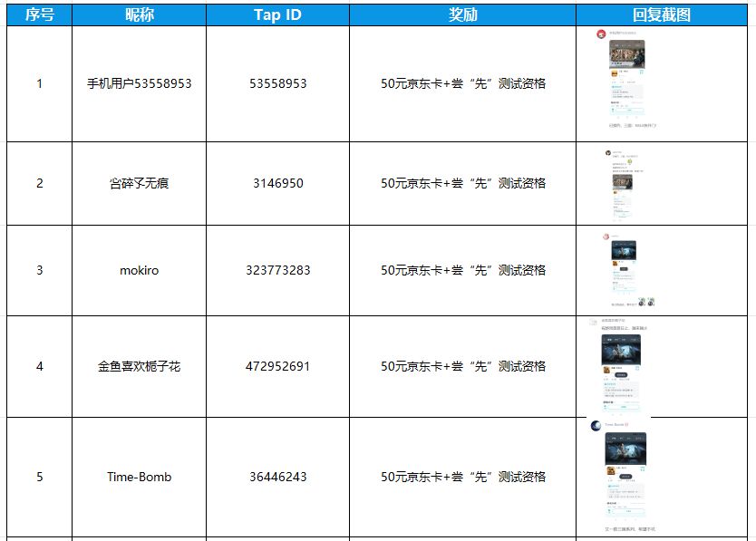Viewport: 756px width, 541px height.
Task: Select nickname cell Time-Bomb
Action: click(139, 477)
